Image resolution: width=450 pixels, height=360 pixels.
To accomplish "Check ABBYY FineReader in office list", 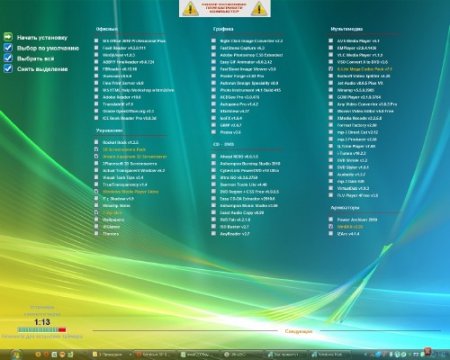I will pos(96,62).
